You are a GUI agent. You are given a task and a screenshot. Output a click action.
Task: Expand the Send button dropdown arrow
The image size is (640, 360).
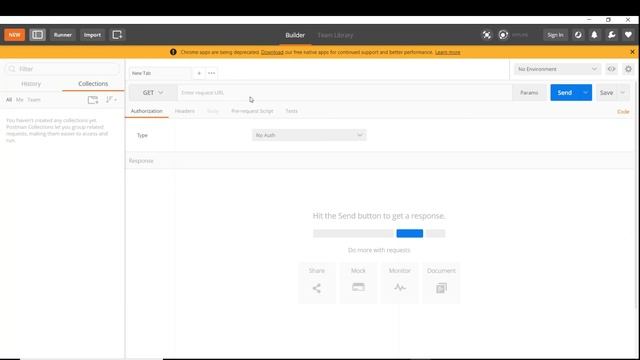pos(585,93)
